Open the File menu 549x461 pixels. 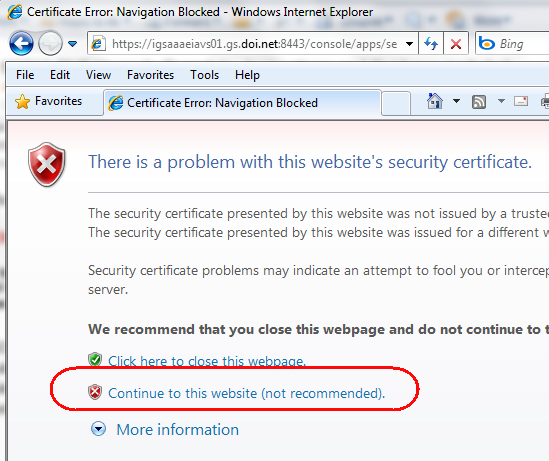(x=25, y=75)
